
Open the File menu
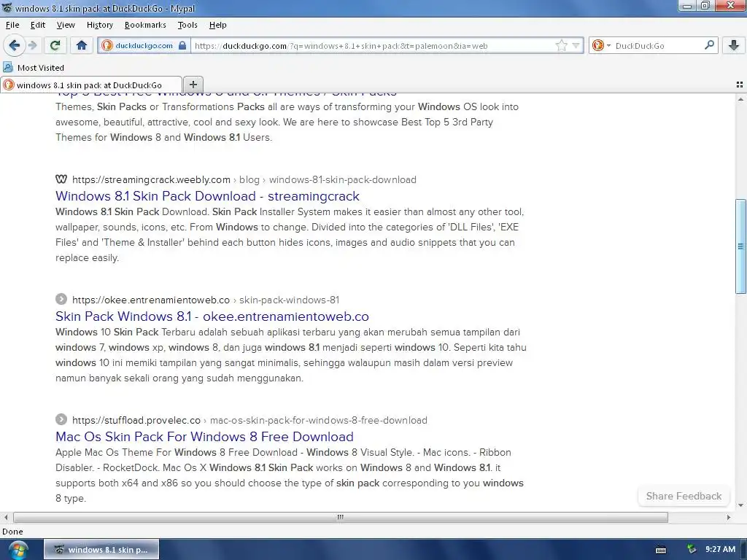[x=12, y=25]
